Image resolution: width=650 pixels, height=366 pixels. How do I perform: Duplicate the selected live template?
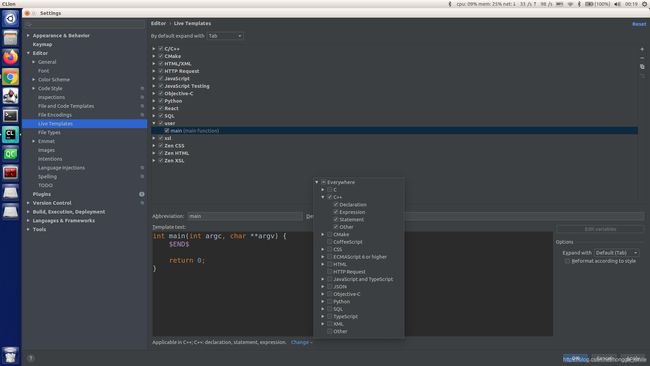click(642, 67)
